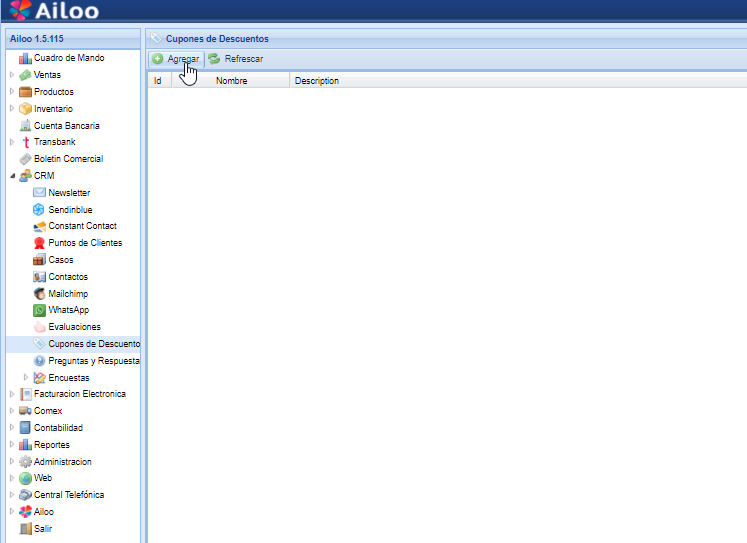The image size is (747, 543).
Task: Click the Ailoo 1.5.115 panel header
Action: click(73, 39)
